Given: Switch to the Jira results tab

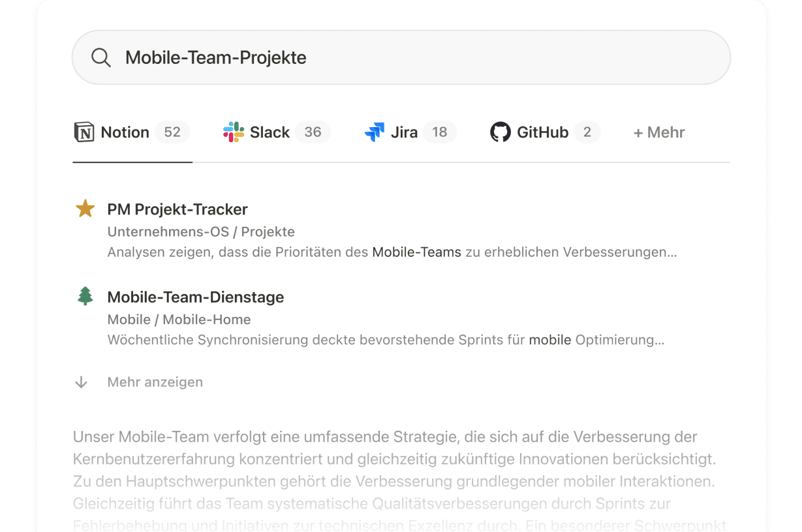Looking at the screenshot, I should click(x=404, y=132).
